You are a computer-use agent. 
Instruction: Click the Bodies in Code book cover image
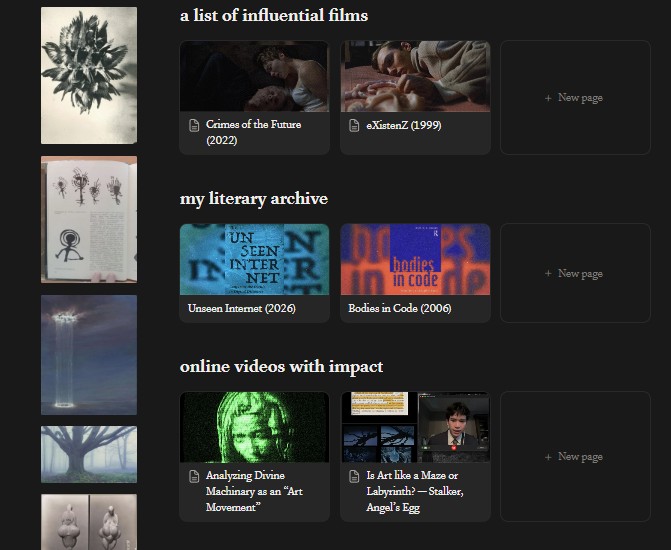(x=415, y=259)
